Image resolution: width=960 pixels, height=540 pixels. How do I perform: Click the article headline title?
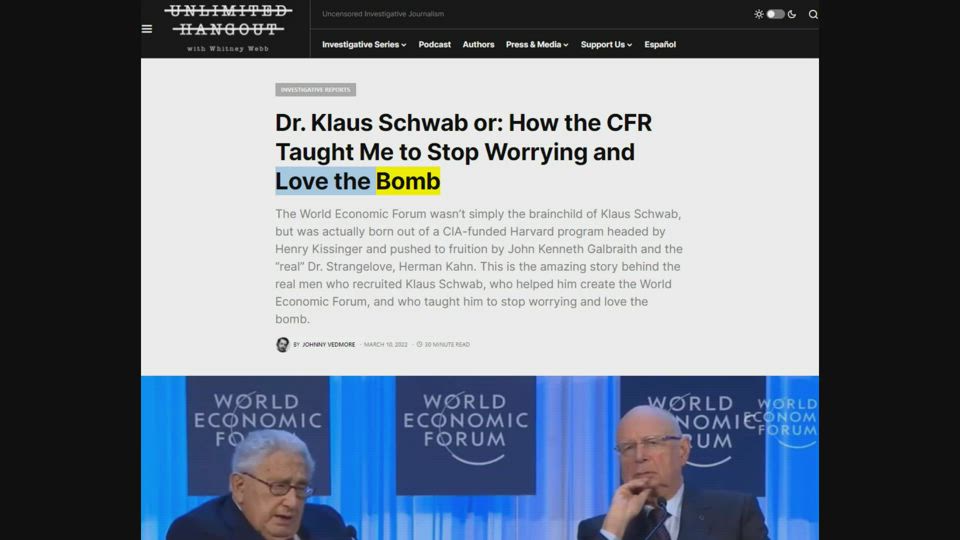point(463,152)
